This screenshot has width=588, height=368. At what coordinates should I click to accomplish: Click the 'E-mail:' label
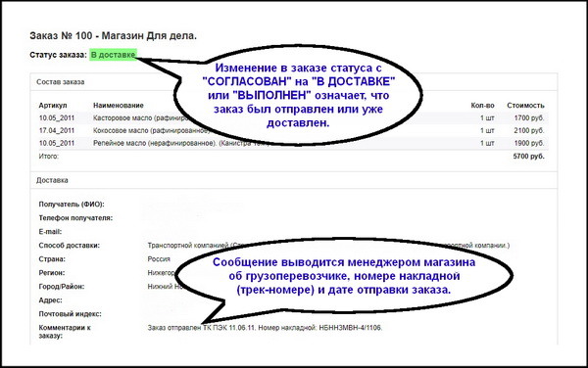pos(50,232)
